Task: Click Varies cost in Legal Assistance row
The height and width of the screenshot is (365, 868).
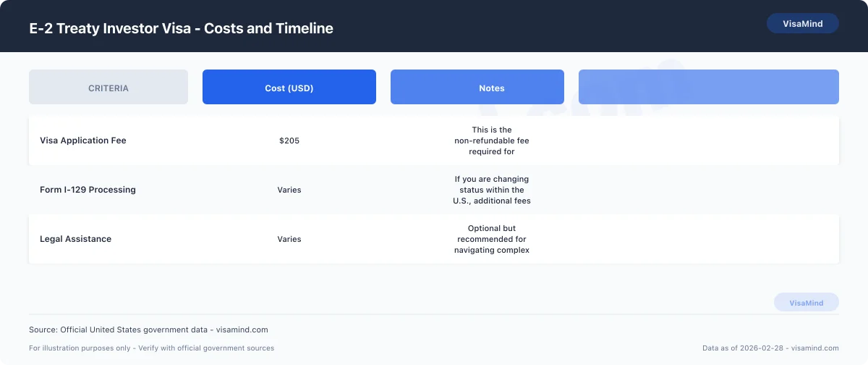Action: click(289, 239)
